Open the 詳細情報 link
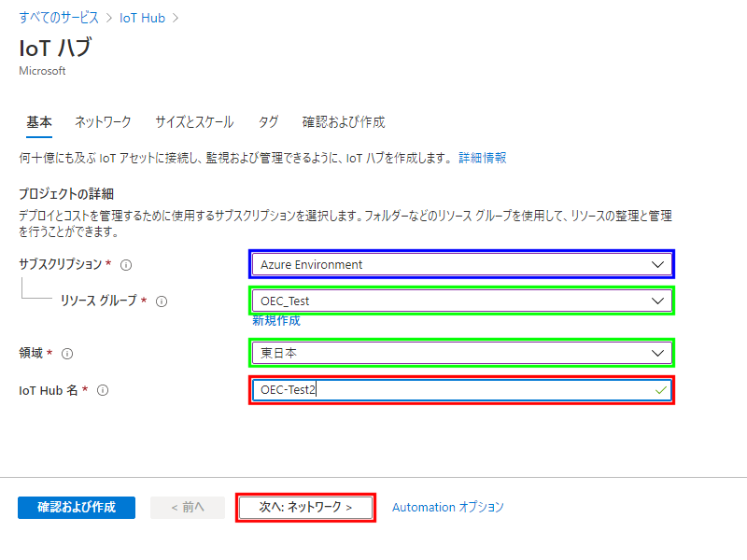This screenshot has width=747, height=560. (483, 159)
